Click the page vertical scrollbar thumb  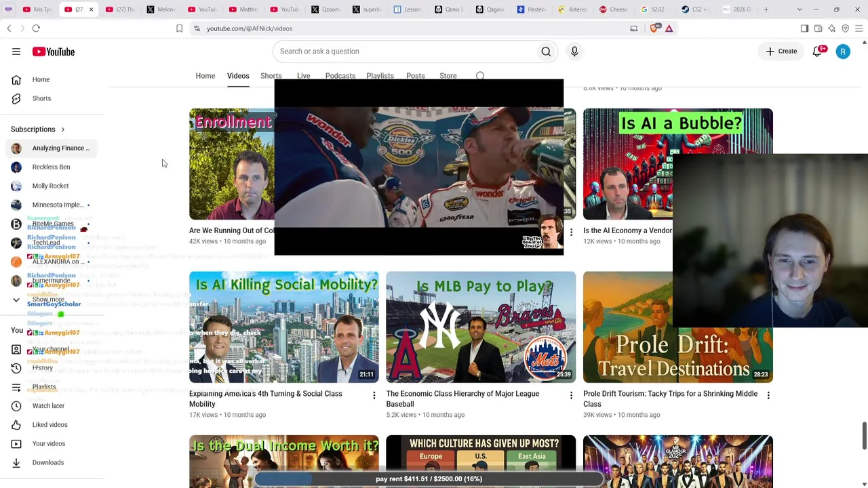[x=864, y=435]
